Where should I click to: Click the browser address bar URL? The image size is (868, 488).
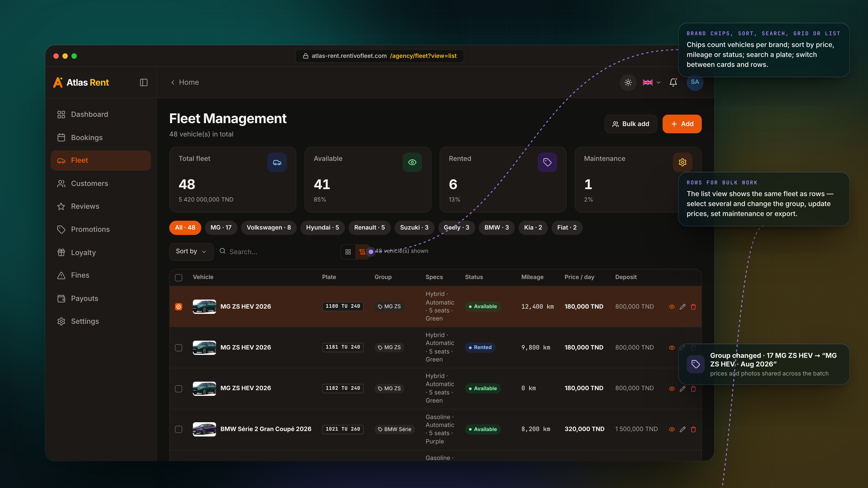pyautogui.click(x=380, y=56)
